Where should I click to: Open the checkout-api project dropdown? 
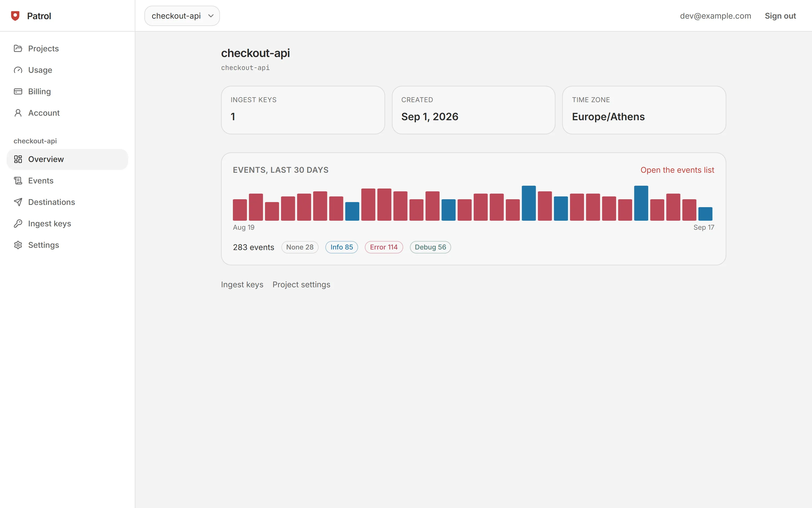click(182, 16)
